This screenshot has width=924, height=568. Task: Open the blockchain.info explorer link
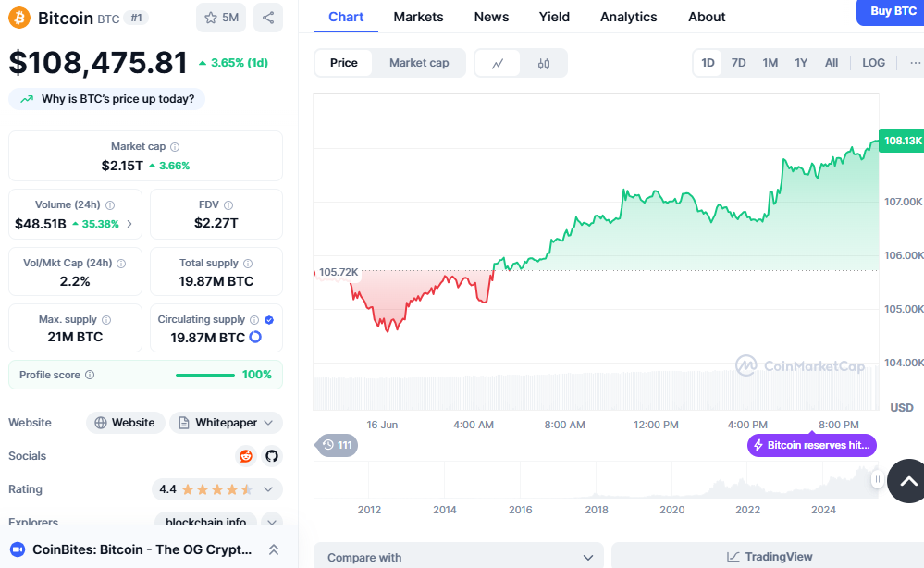[205, 522]
